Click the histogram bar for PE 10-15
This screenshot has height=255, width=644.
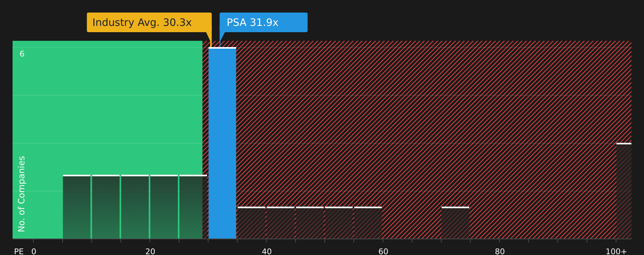tap(106, 207)
